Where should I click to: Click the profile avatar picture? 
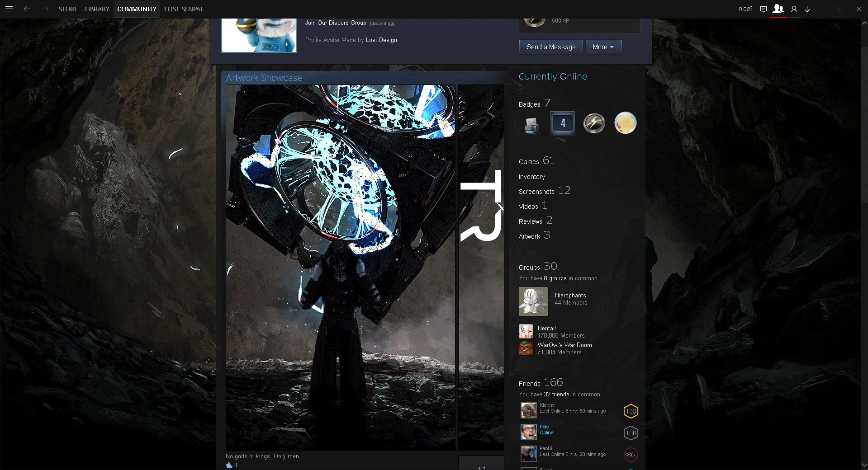(259, 36)
